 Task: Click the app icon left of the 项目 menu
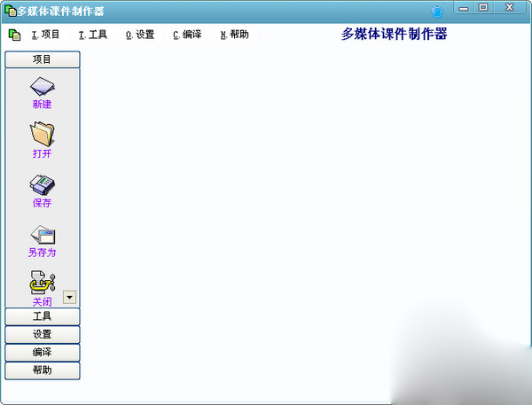click(x=14, y=35)
